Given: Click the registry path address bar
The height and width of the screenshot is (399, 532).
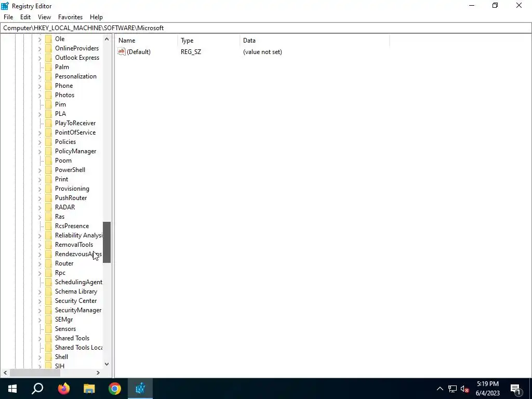Looking at the screenshot, I should (266, 28).
